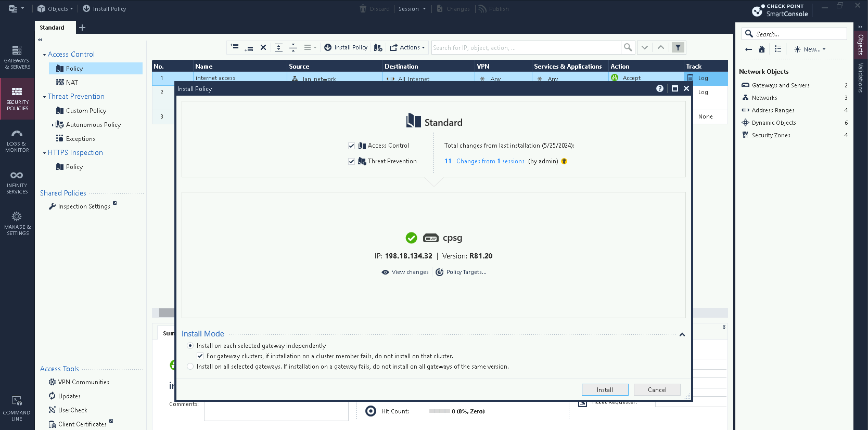Open Manage & Settings sidebar view
Screen dimensions: 868x430
17,224
